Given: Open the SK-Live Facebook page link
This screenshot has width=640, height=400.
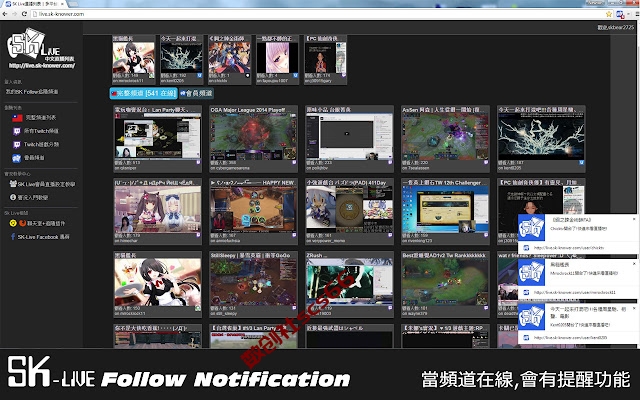Looking at the screenshot, I should point(43,237).
